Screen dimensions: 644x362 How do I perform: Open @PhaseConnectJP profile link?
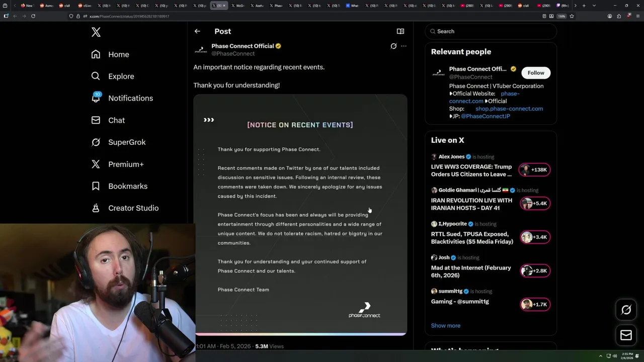pyautogui.click(x=486, y=116)
